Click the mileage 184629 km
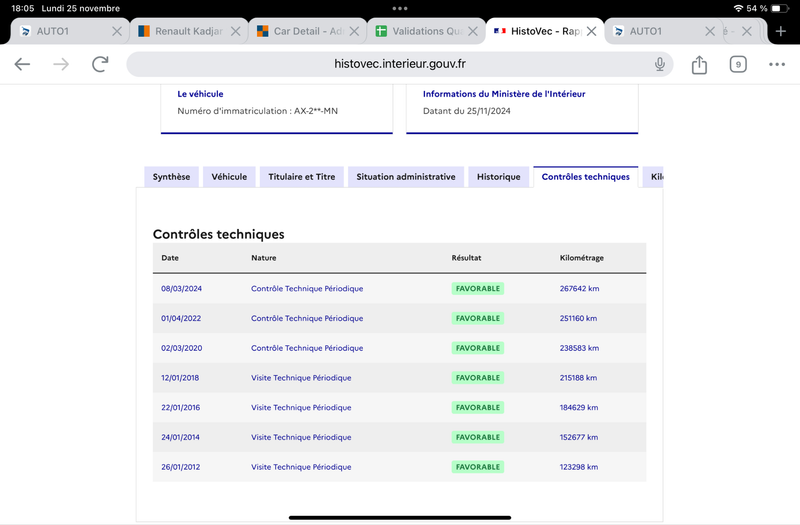The width and height of the screenshot is (800, 525). (579, 407)
